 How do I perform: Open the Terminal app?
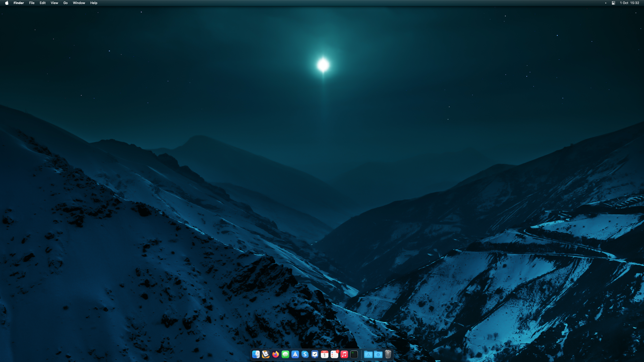click(x=354, y=354)
